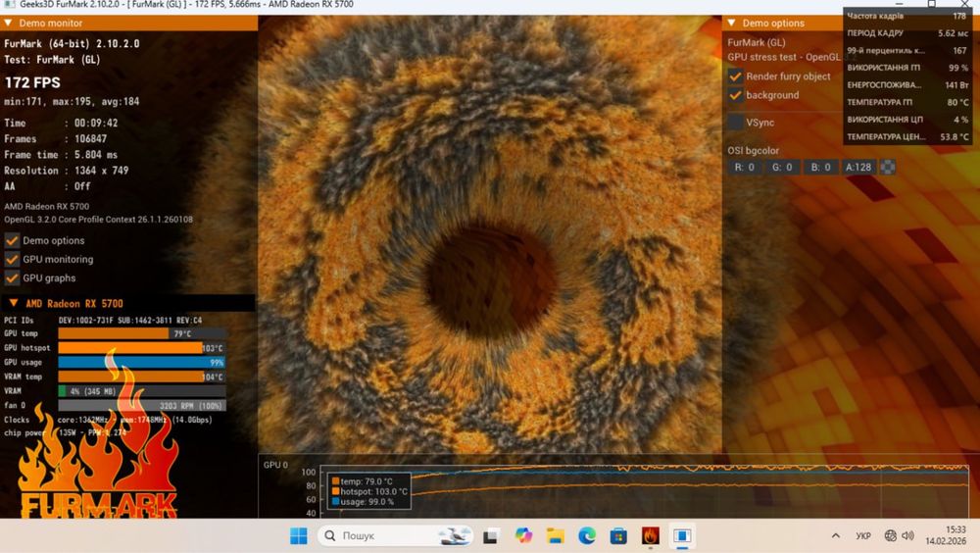980x553 pixels.
Task: Enable the VSync checkbox
Action: [736, 123]
